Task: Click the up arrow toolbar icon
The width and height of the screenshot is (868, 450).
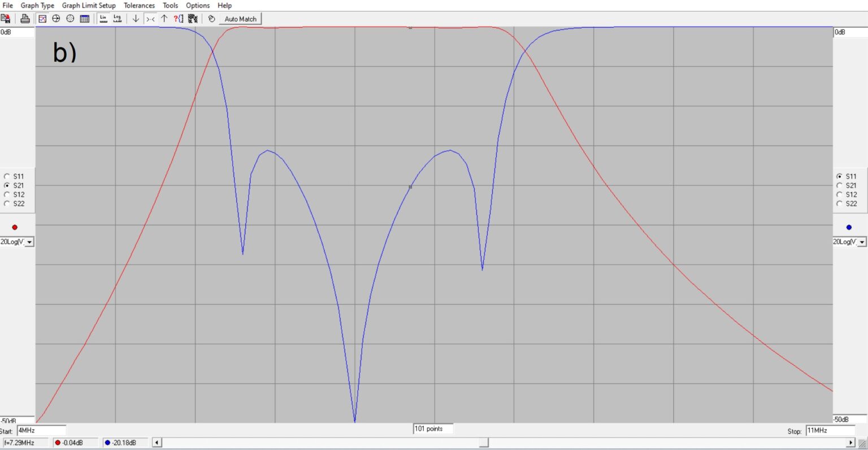Action: click(x=164, y=19)
